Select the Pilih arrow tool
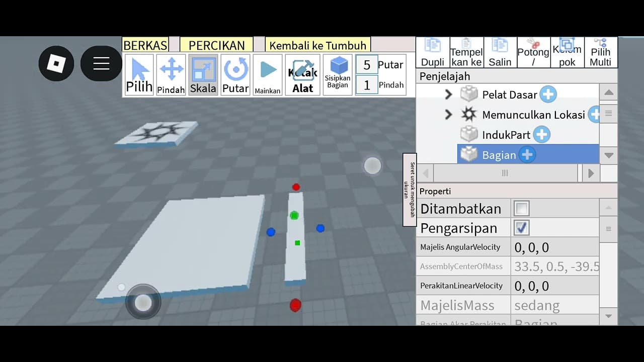 point(139,74)
